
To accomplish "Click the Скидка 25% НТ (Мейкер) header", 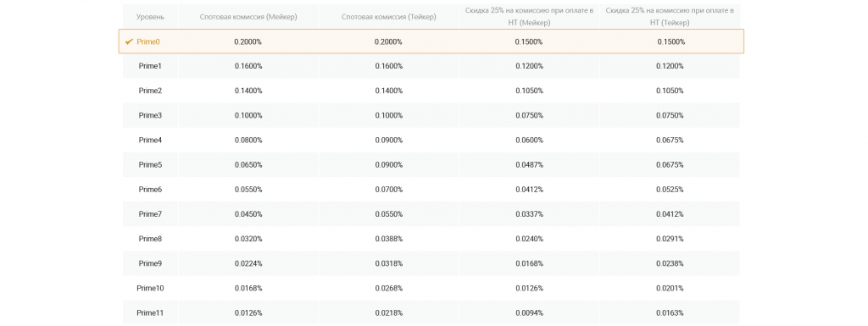I will pyautogui.click(x=529, y=17).
